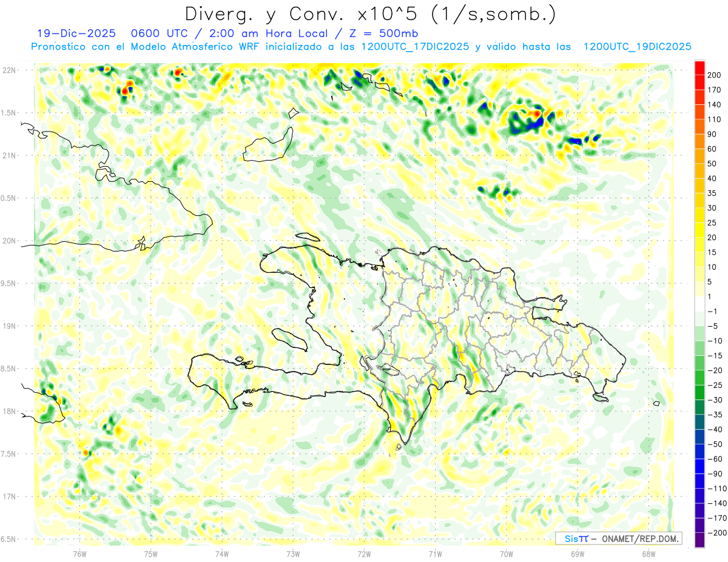Pick the '0.5N' latitude label
728x562 pixels.
tap(9, 198)
